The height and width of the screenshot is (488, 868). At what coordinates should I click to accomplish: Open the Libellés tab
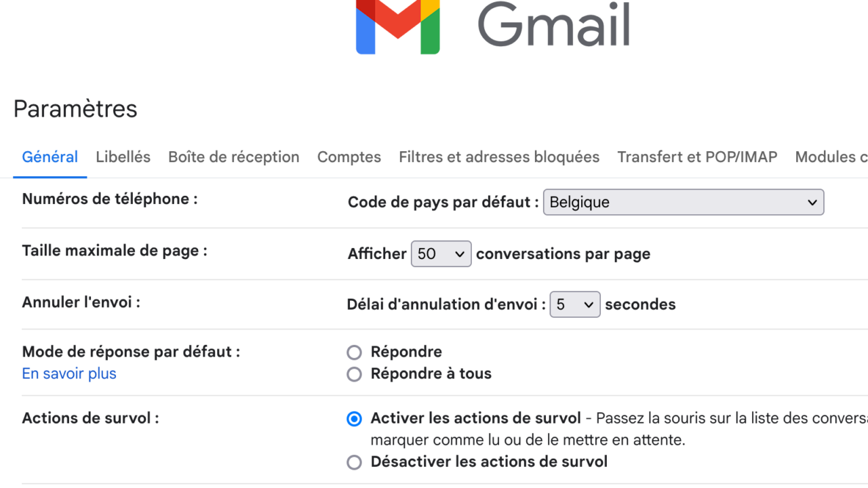[123, 157]
